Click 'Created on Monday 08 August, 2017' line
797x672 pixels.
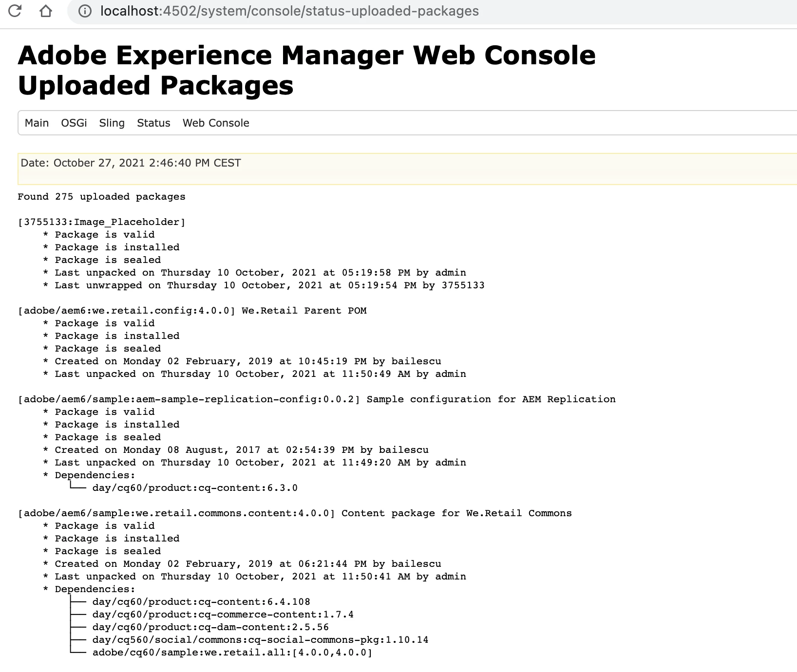pos(236,450)
